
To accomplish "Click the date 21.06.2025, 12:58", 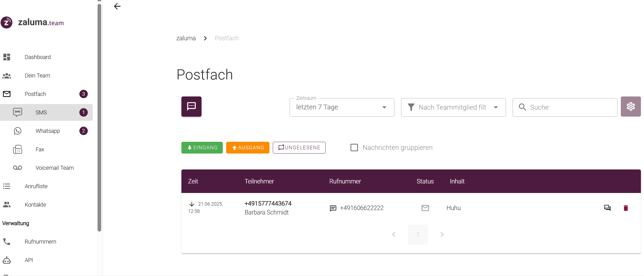I will pyautogui.click(x=205, y=207).
